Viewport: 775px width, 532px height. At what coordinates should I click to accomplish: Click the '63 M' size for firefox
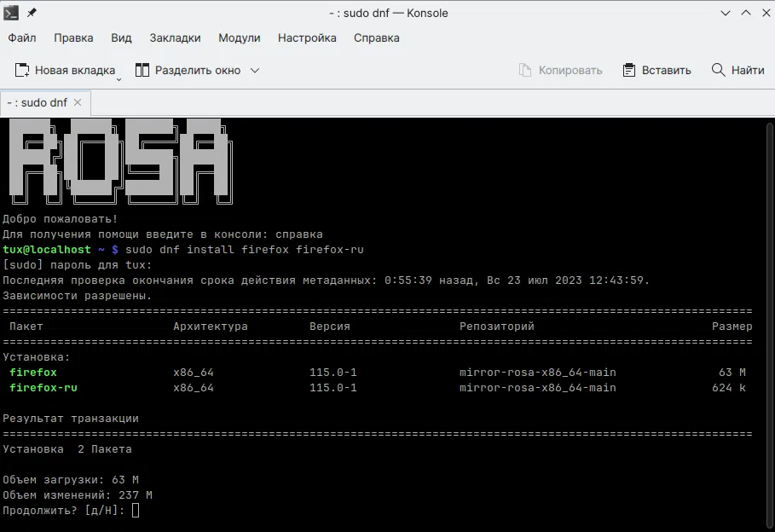(x=732, y=373)
